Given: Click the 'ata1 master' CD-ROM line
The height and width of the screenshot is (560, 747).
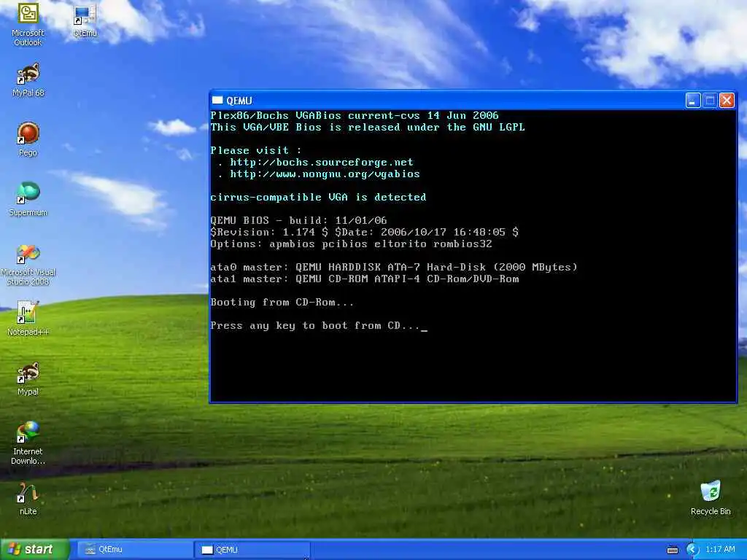Looking at the screenshot, I should (365, 279).
